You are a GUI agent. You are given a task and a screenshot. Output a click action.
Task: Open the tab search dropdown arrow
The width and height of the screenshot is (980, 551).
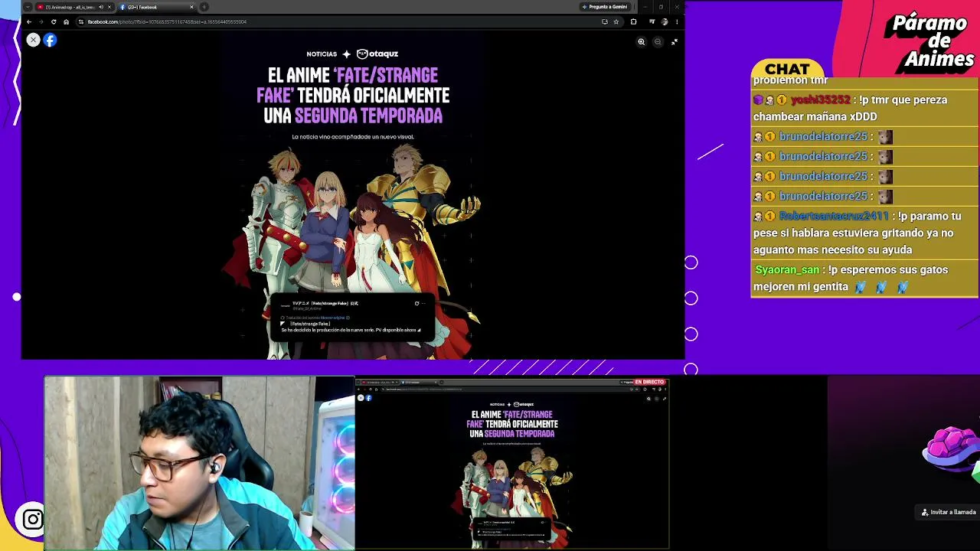point(28,7)
